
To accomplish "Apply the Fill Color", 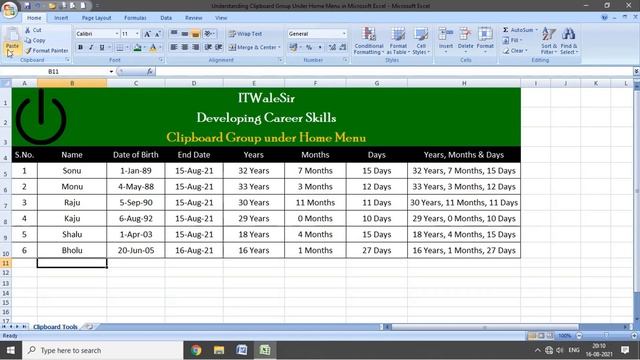I will pyautogui.click(x=138, y=48).
